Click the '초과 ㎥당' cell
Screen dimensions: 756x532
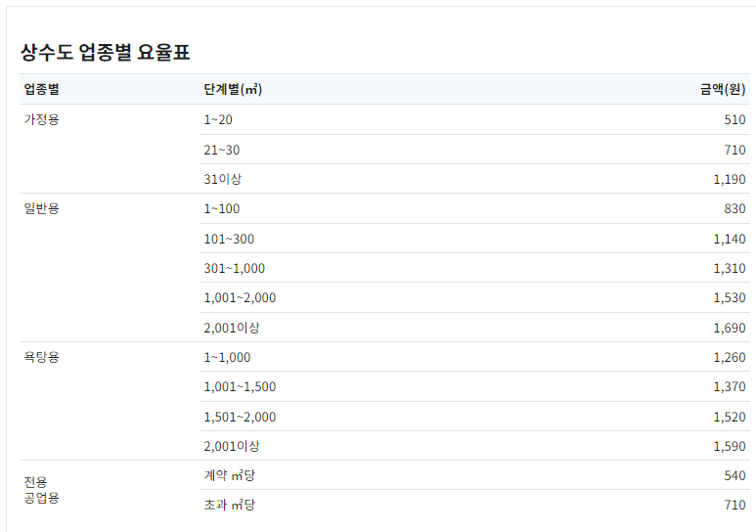[x=230, y=505]
